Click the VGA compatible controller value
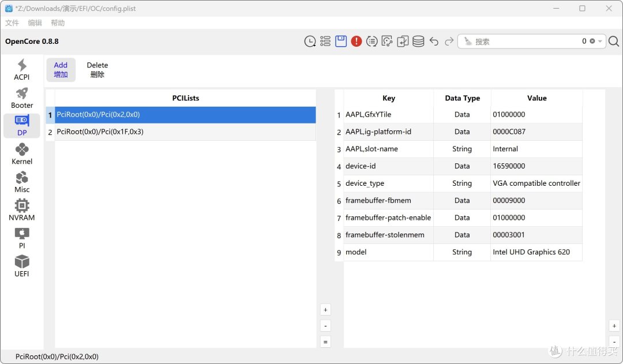The width and height of the screenshot is (623, 364). pos(537,183)
